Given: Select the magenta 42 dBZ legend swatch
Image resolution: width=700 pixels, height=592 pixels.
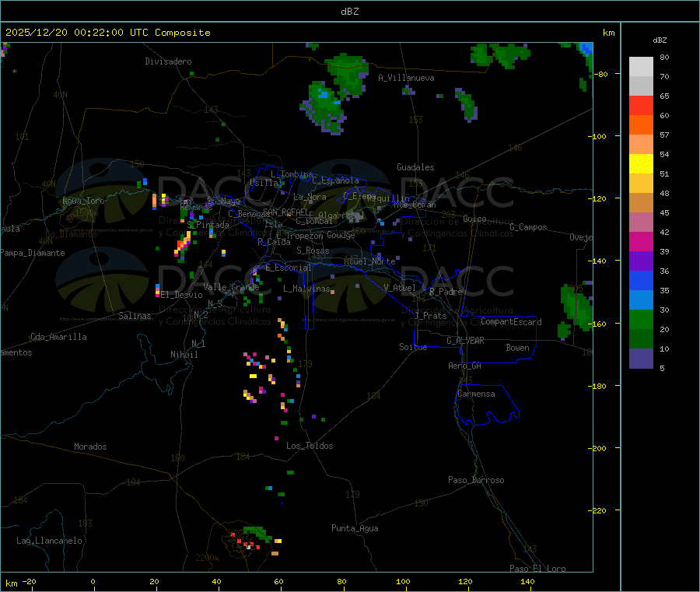Looking at the screenshot, I should point(641,241).
